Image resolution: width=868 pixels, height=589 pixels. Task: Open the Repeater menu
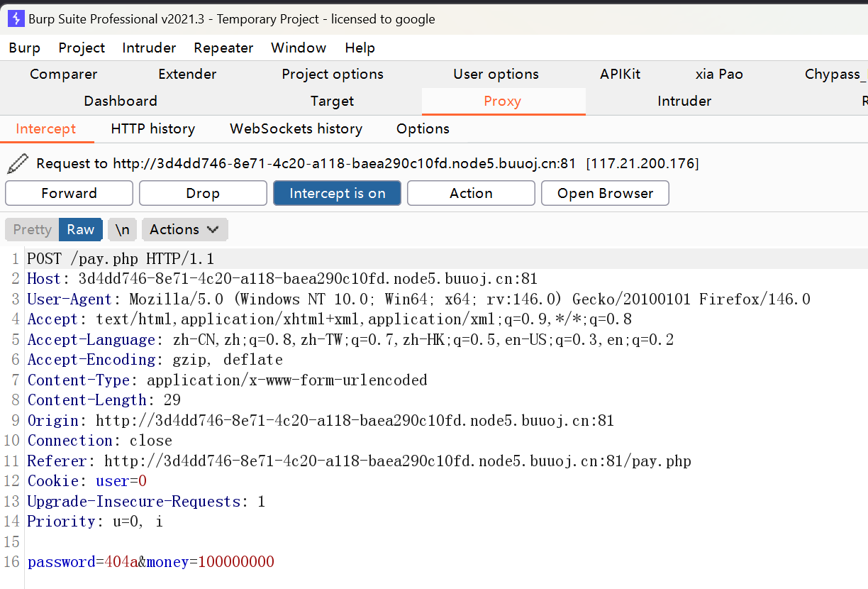pyautogui.click(x=223, y=48)
